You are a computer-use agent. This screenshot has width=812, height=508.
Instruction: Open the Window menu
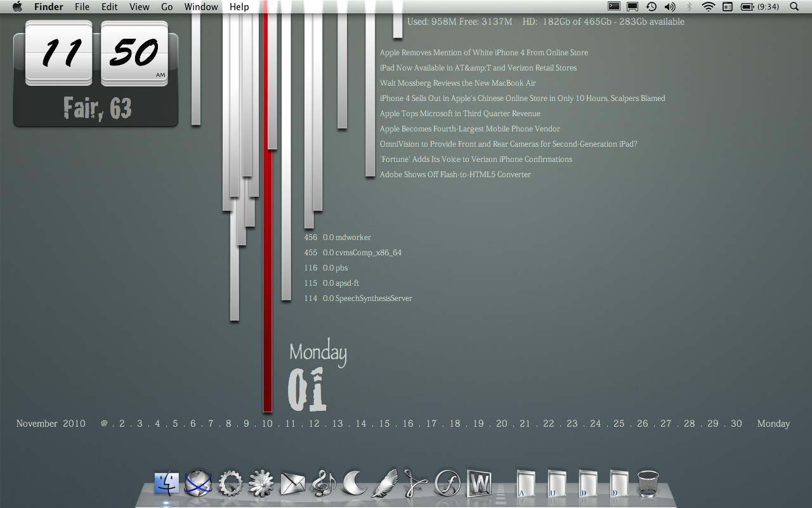(x=201, y=7)
